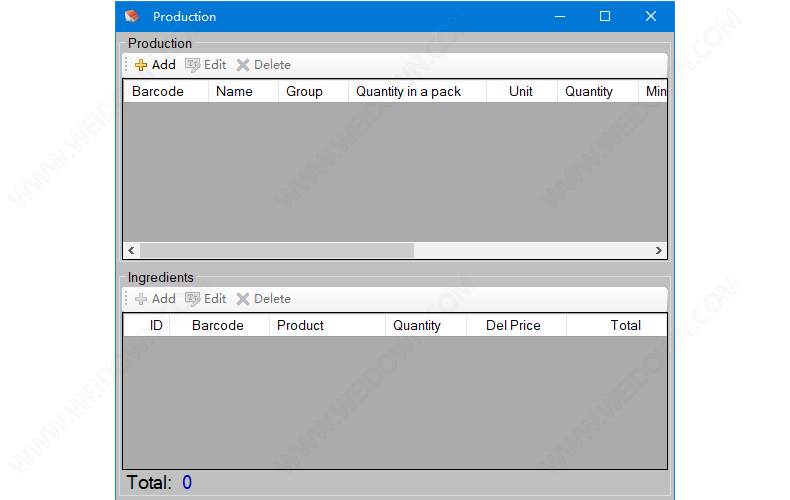Click Add icon in Ingredients toolbar

(x=142, y=299)
